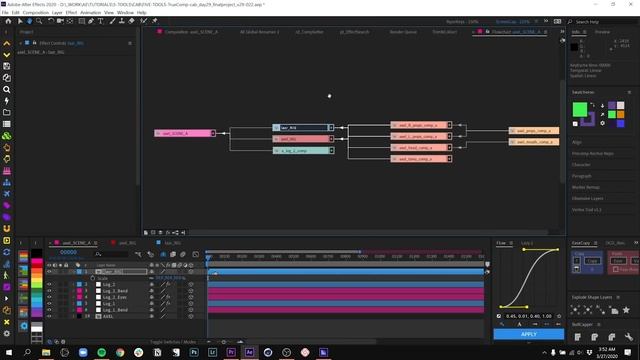Viewport: 640px width, 360px height.
Task: Expand the salmon axel_RIG flowchart node
Action: coord(331,139)
